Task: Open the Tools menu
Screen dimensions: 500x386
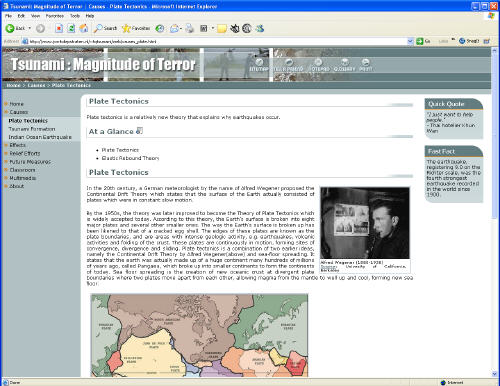Action: click(75, 16)
